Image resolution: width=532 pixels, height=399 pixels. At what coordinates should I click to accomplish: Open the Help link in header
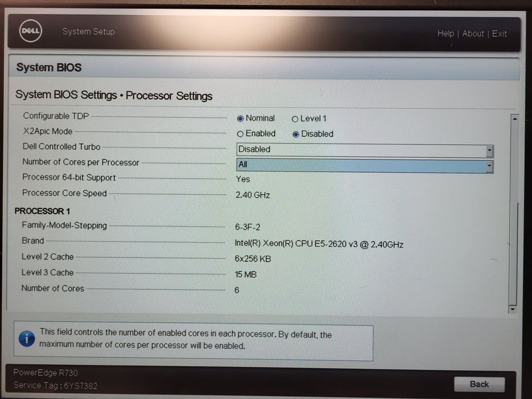tap(445, 34)
